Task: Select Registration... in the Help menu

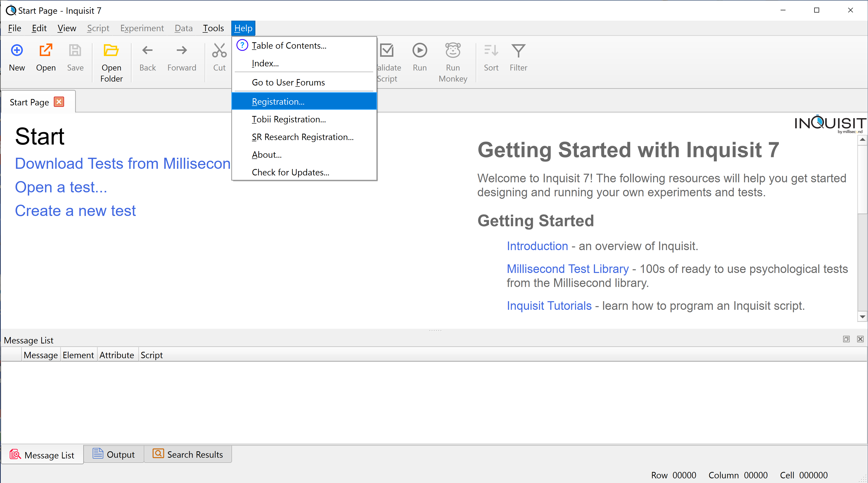Action: pos(278,101)
